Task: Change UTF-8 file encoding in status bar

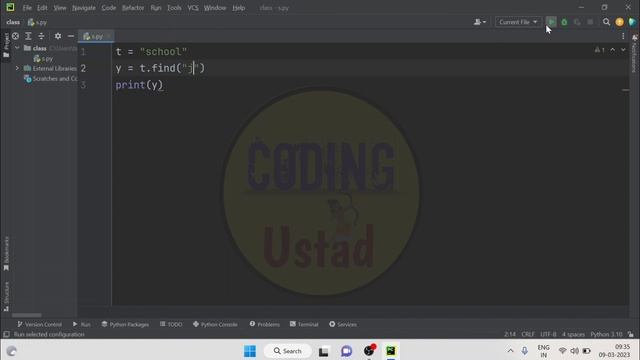Action: [548, 334]
